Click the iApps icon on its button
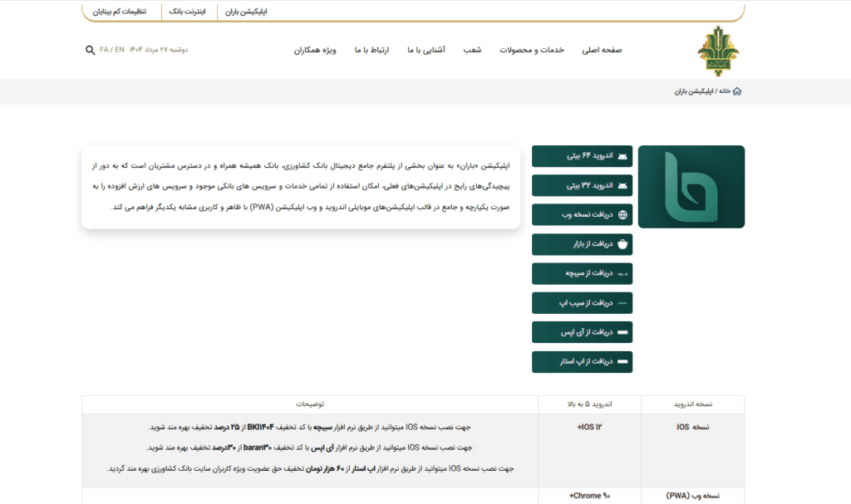 coord(622,332)
